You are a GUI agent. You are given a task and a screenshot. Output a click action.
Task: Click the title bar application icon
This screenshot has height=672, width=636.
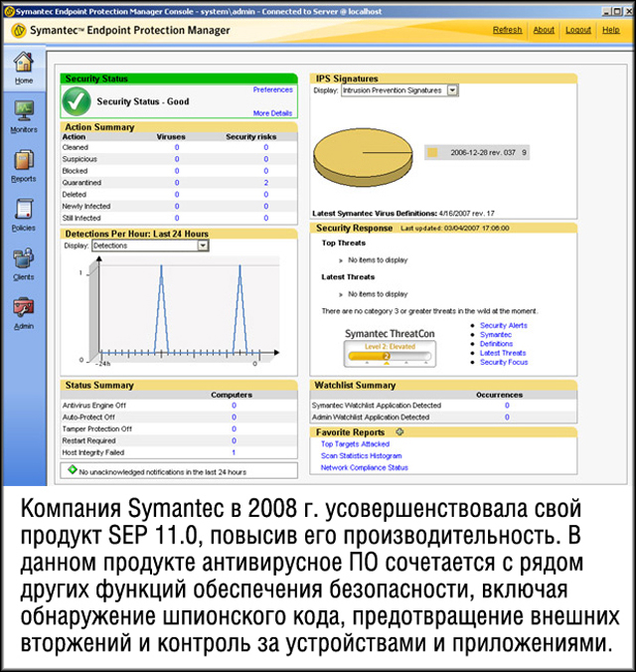8,11
